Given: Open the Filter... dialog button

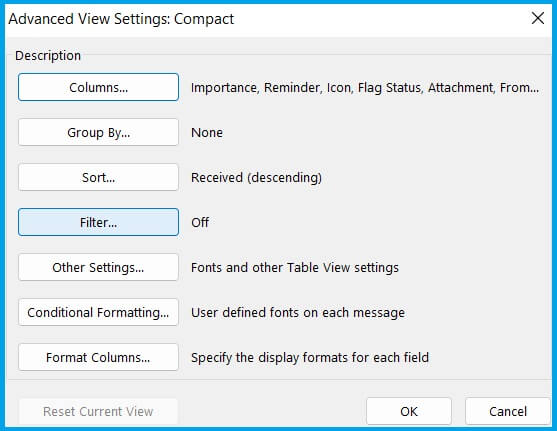Looking at the screenshot, I should tap(98, 222).
